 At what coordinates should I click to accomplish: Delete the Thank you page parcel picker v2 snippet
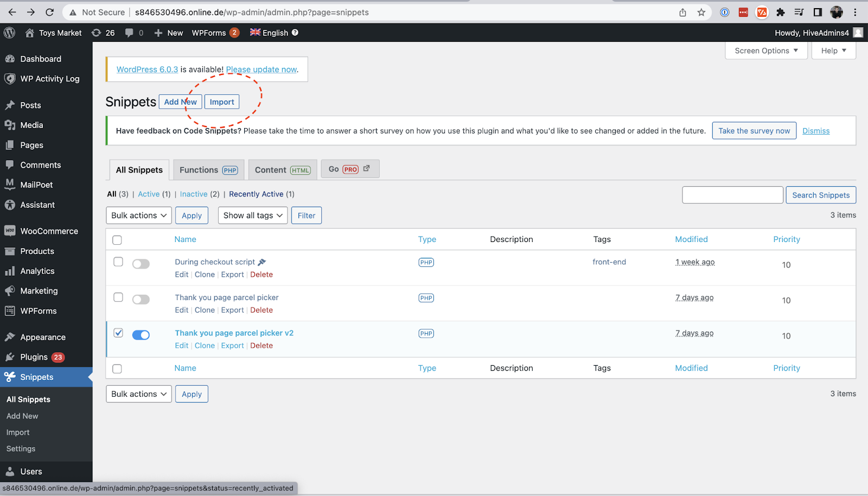pyautogui.click(x=261, y=346)
